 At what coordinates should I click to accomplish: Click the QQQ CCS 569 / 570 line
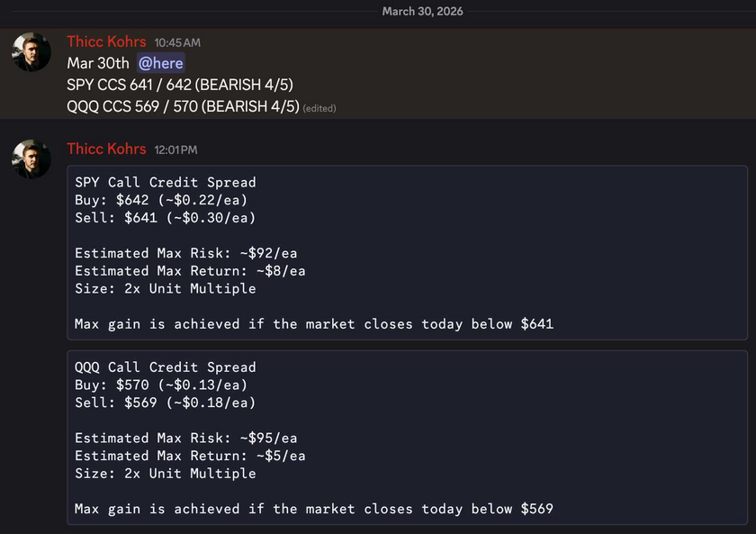pyautogui.click(x=183, y=106)
